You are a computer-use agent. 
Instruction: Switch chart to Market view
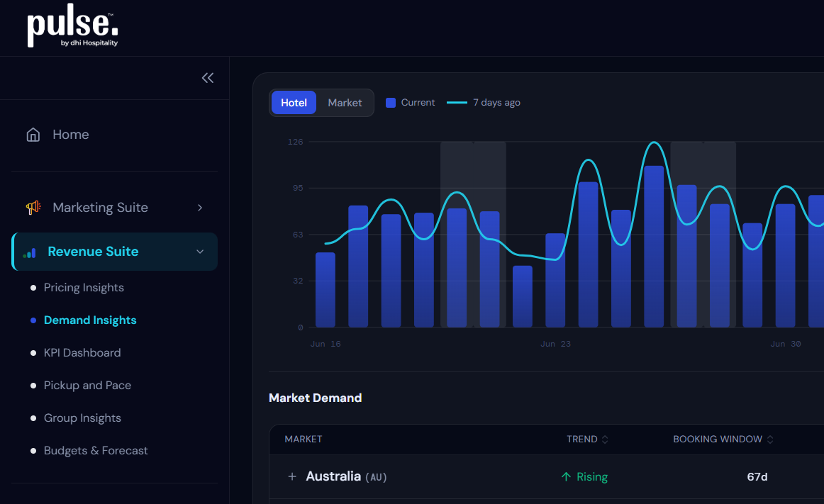coord(345,103)
